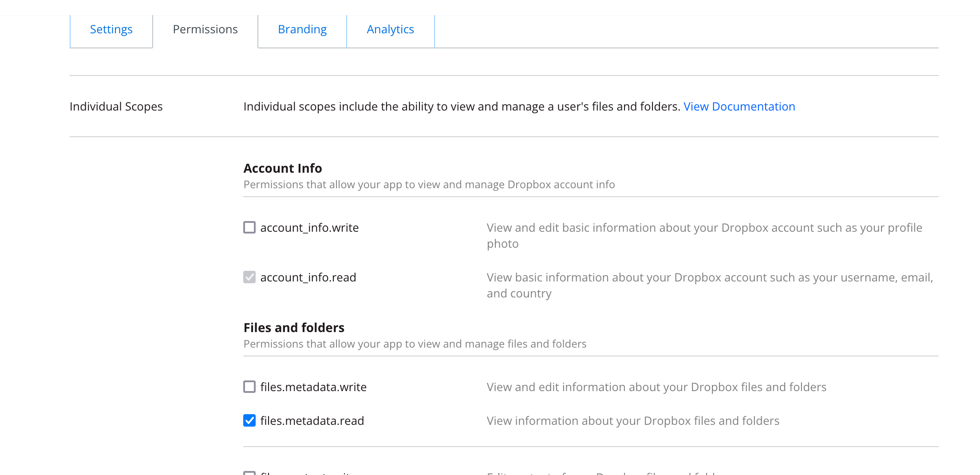980x475 pixels.
Task: Click the files.metadata.read "View information" description
Action: (x=633, y=421)
